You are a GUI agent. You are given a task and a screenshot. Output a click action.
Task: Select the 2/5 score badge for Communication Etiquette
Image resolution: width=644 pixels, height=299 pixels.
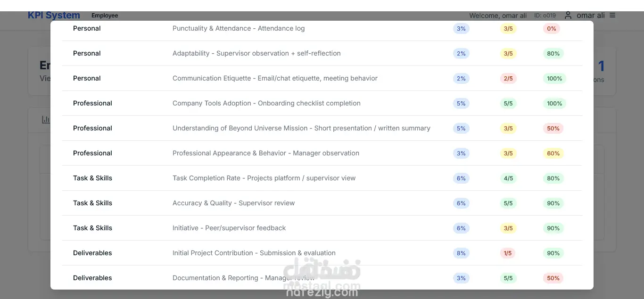[508, 79]
